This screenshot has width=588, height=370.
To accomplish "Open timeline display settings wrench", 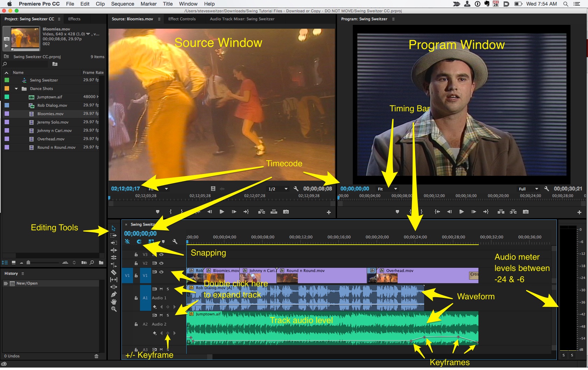I will [175, 242].
